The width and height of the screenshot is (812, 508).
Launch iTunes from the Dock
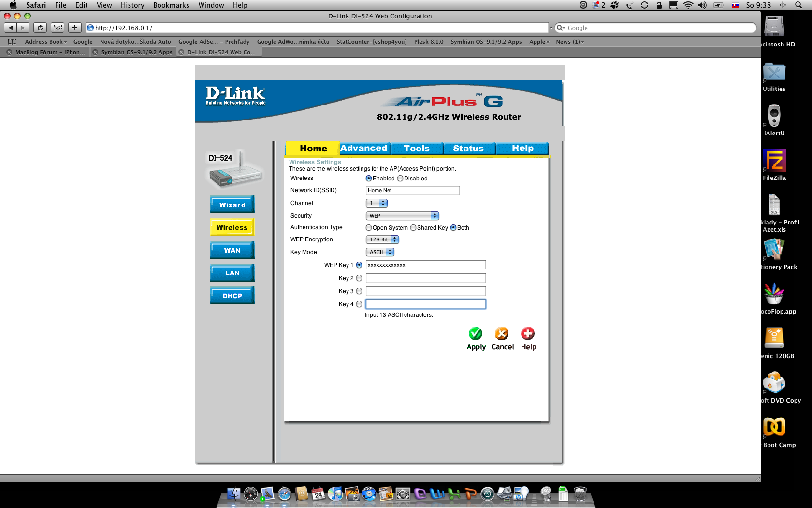[335, 493]
